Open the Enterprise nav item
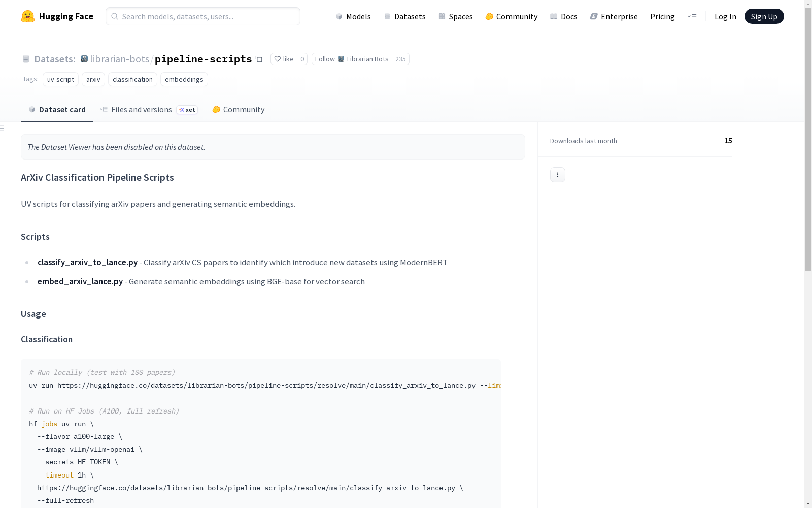Screen dimensions: 812x508 pyautogui.click(x=614, y=16)
